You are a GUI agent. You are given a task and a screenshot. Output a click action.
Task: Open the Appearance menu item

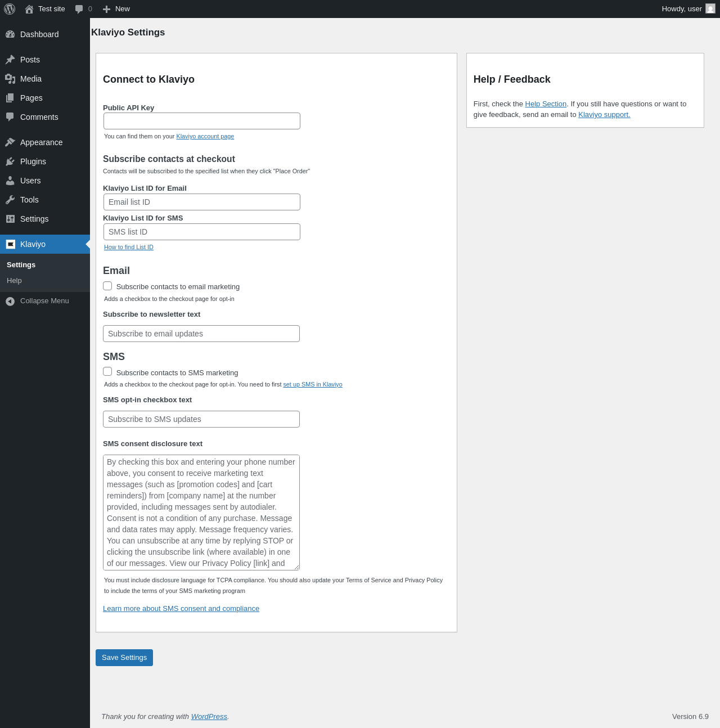click(x=41, y=142)
